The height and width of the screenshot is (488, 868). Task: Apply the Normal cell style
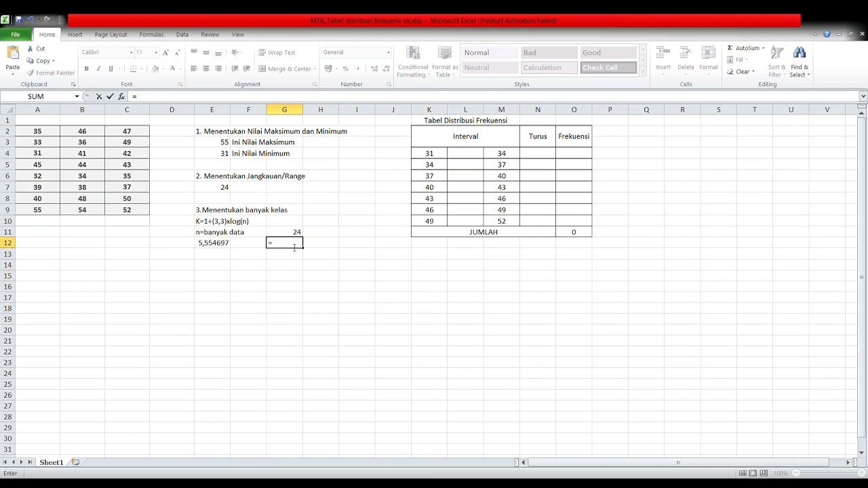pyautogui.click(x=490, y=53)
